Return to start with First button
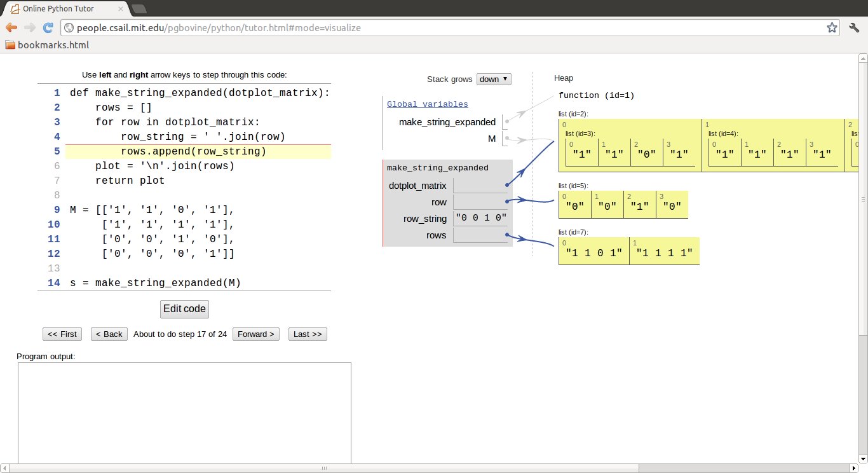868x473 pixels. tap(62, 334)
